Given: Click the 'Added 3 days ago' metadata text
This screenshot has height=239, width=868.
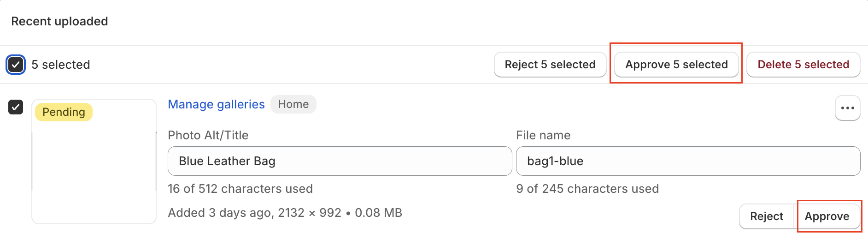Looking at the screenshot, I should [x=285, y=213].
